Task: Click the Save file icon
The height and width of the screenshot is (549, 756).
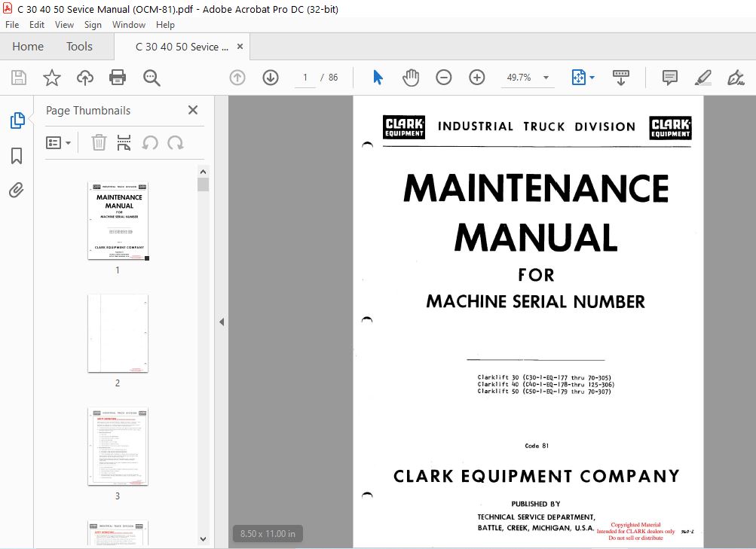Action: click(19, 78)
